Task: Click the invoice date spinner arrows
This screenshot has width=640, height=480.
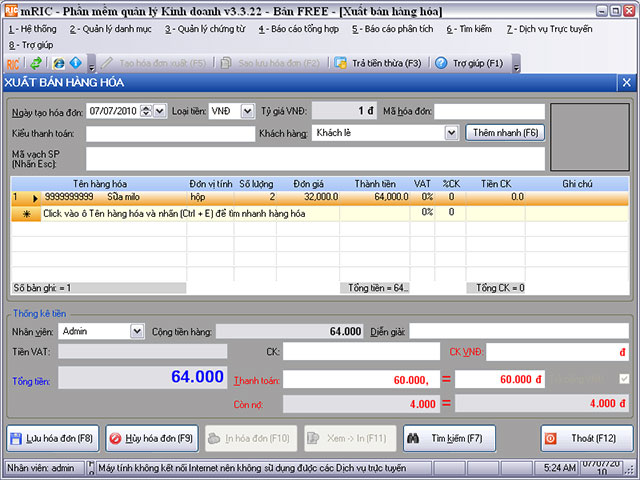Action: pos(147,111)
